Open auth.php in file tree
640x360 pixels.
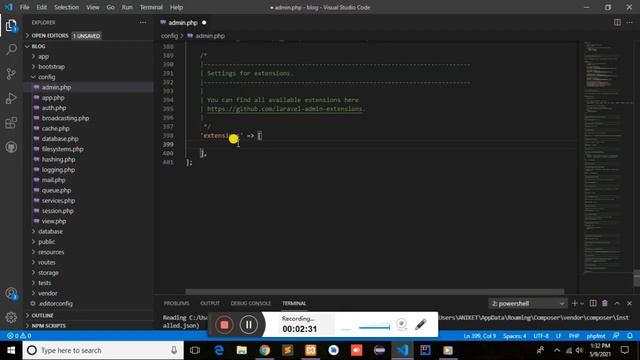[x=53, y=108]
